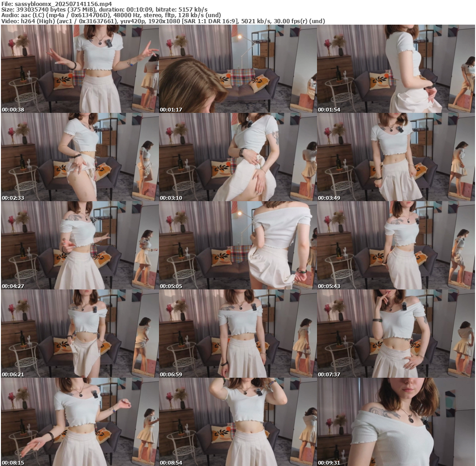Open the thumbnail stamped 00:09:31
The width and height of the screenshot is (476, 466).
(x=396, y=422)
